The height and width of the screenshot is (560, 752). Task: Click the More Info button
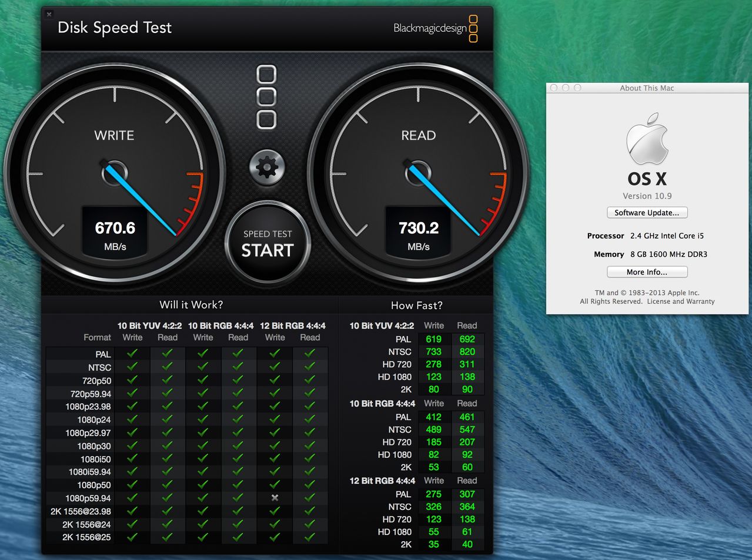[x=647, y=272]
